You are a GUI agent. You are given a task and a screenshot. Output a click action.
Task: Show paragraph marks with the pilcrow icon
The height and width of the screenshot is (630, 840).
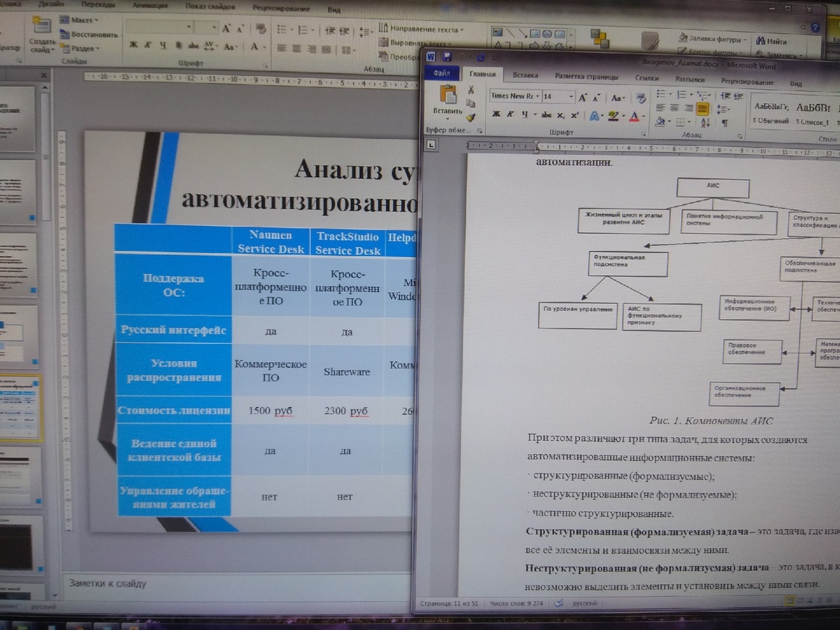[724, 123]
